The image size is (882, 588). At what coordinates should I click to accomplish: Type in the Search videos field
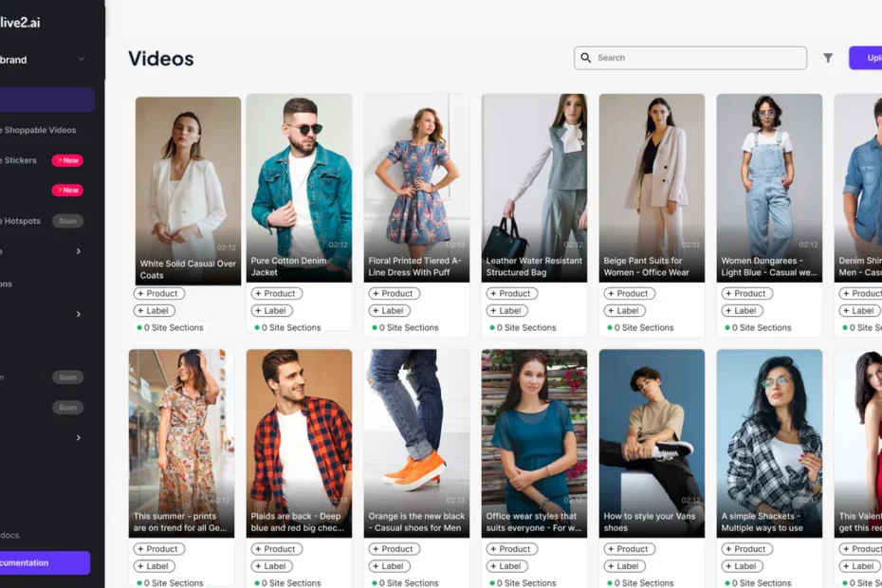[x=697, y=58]
